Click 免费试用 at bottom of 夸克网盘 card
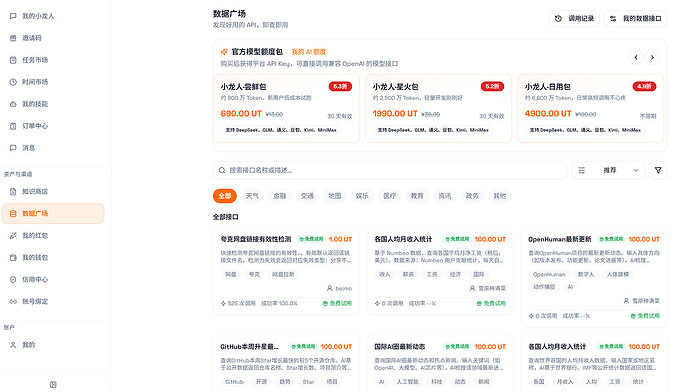Viewport: 690px width, 392px height. point(338,303)
